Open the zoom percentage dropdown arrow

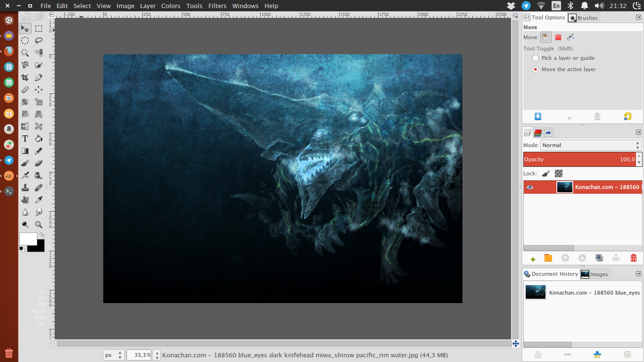click(156, 355)
